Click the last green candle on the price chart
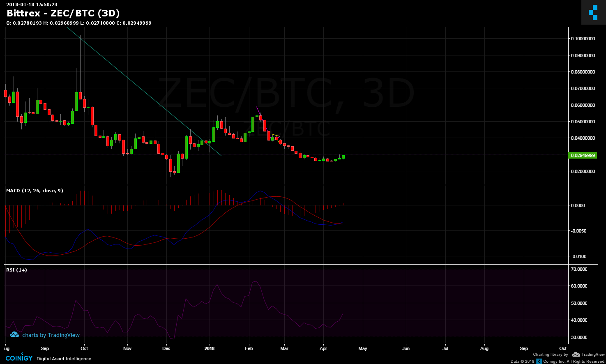The image size is (606, 364). pyautogui.click(x=343, y=157)
